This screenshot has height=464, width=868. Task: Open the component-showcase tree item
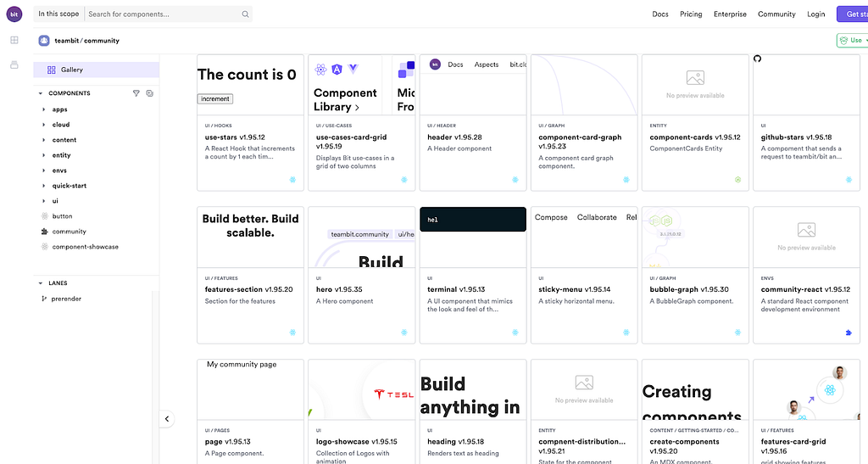point(86,246)
